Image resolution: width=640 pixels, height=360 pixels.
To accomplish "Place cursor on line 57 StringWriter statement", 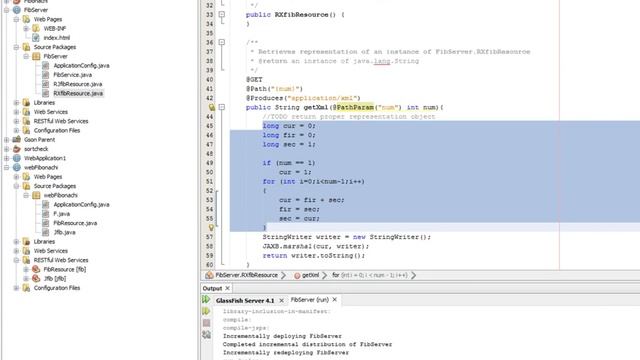I will [347, 237].
